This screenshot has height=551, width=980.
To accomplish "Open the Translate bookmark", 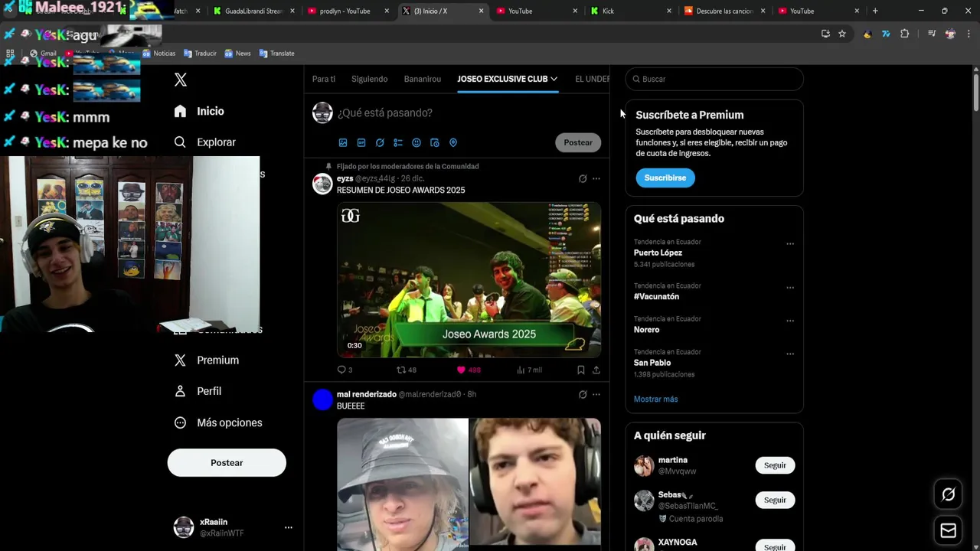I will pyautogui.click(x=276, y=54).
